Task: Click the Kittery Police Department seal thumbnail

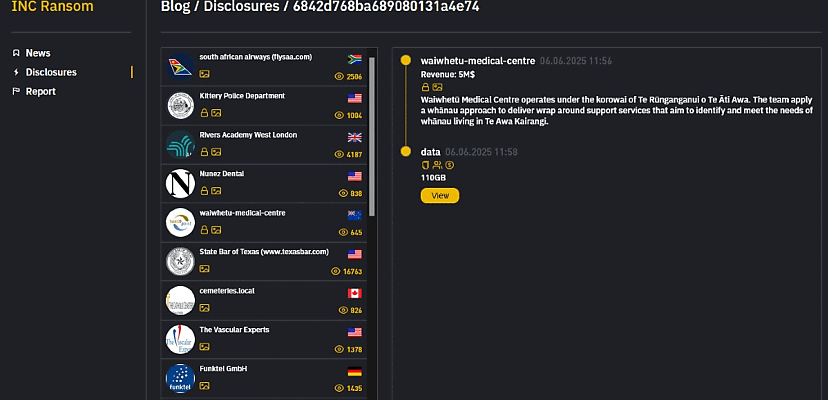Action: point(180,105)
